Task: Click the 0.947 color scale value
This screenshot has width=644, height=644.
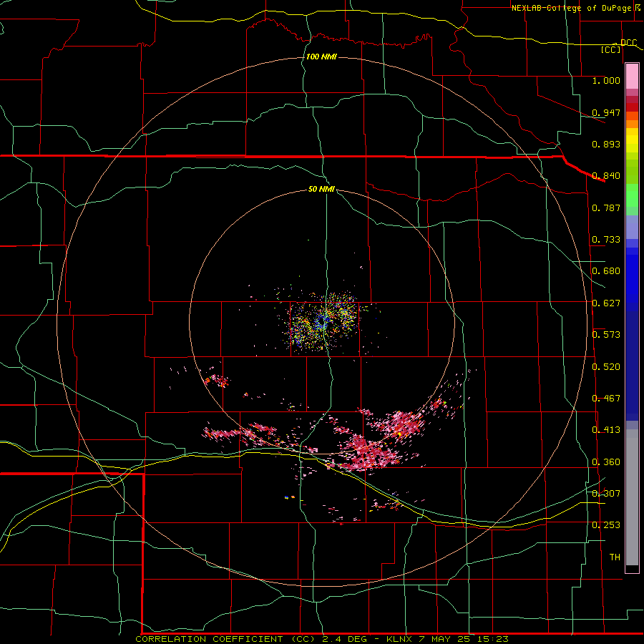Action: point(606,112)
